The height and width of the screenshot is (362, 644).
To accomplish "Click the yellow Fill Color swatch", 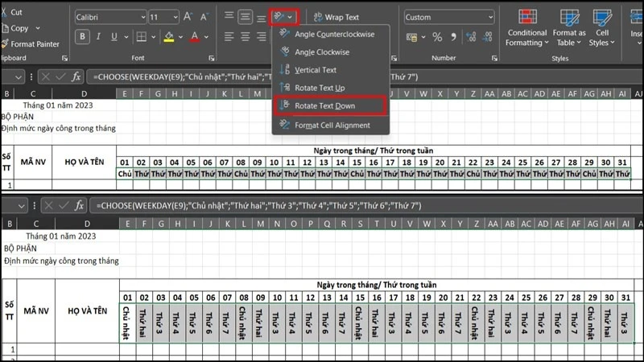I will point(169,37).
